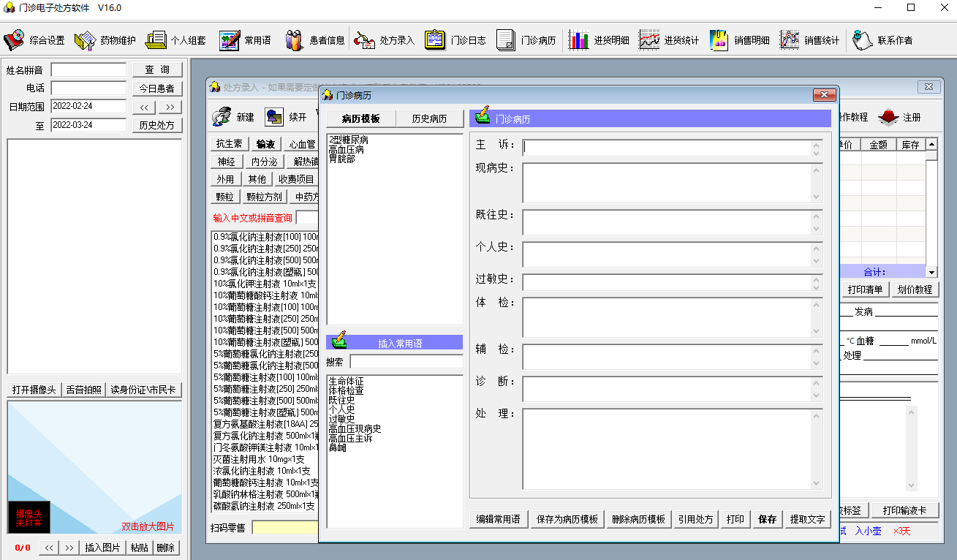Open 药物维护 drug maintenance
Viewport: 957px width, 560px height.
pos(105,40)
